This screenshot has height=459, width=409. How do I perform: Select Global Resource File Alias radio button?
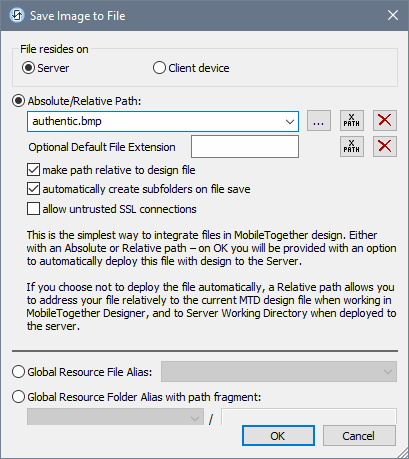tap(19, 372)
